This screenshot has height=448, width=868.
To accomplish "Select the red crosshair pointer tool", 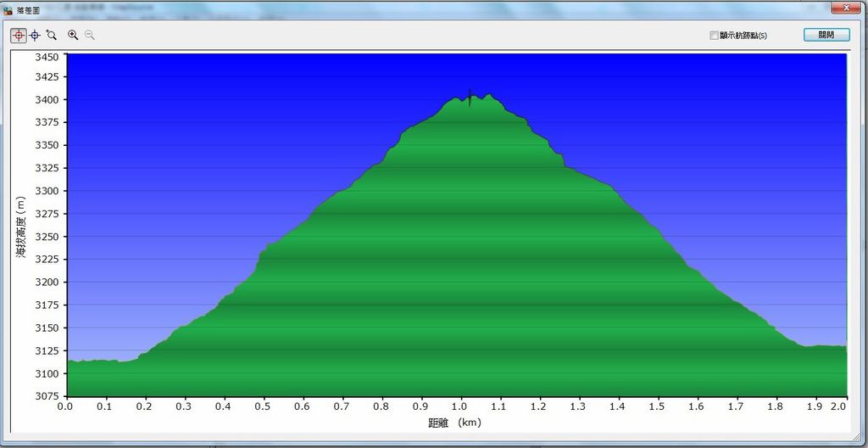I will pos(19,35).
